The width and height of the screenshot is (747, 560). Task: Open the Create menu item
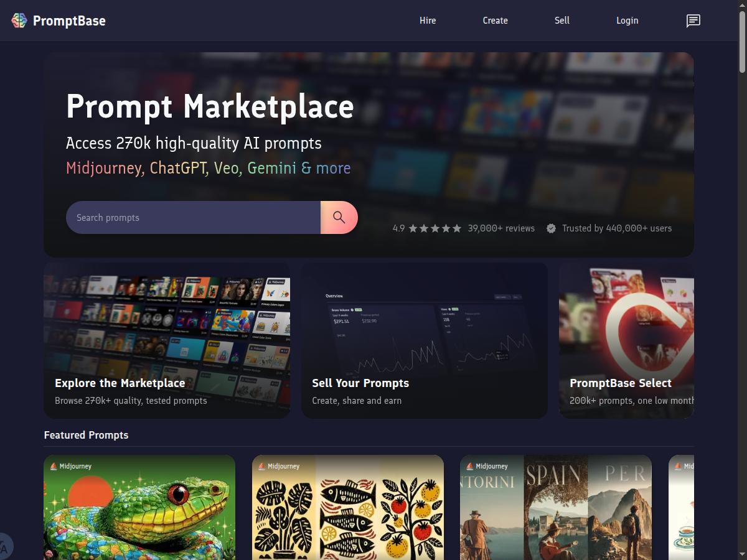point(496,21)
